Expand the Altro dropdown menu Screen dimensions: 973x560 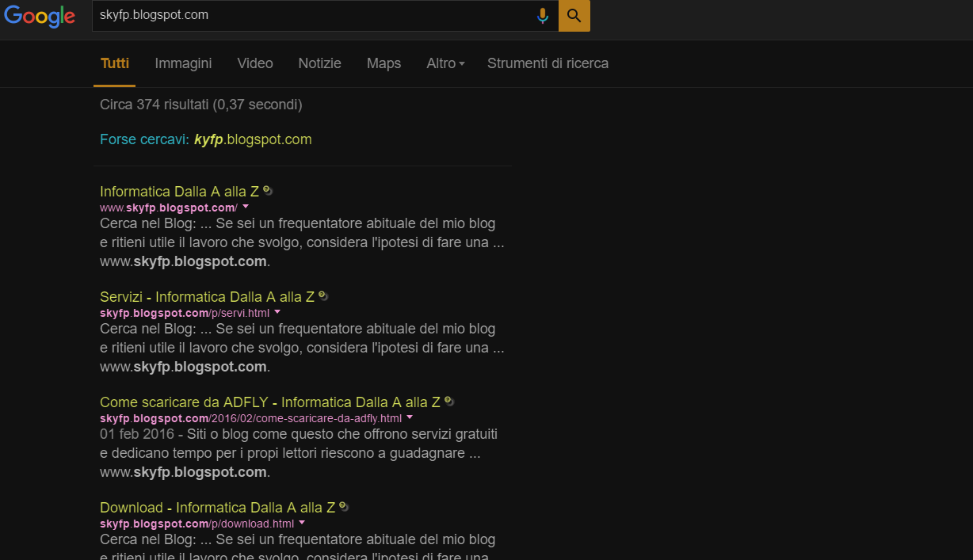click(445, 63)
